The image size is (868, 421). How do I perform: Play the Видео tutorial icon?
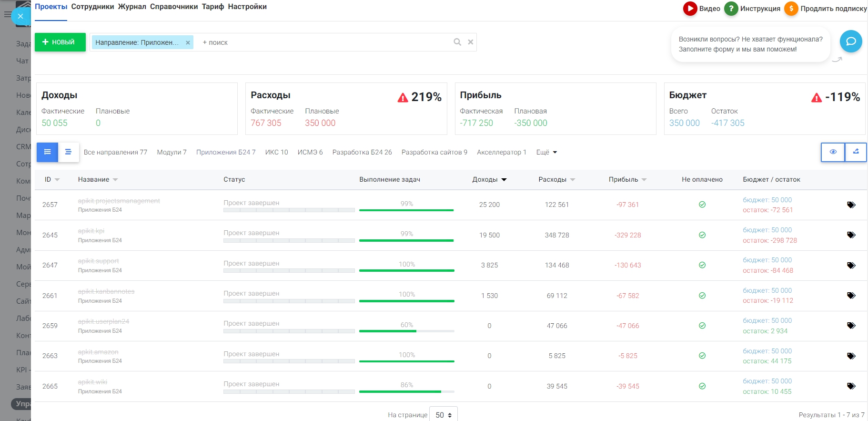[690, 9]
